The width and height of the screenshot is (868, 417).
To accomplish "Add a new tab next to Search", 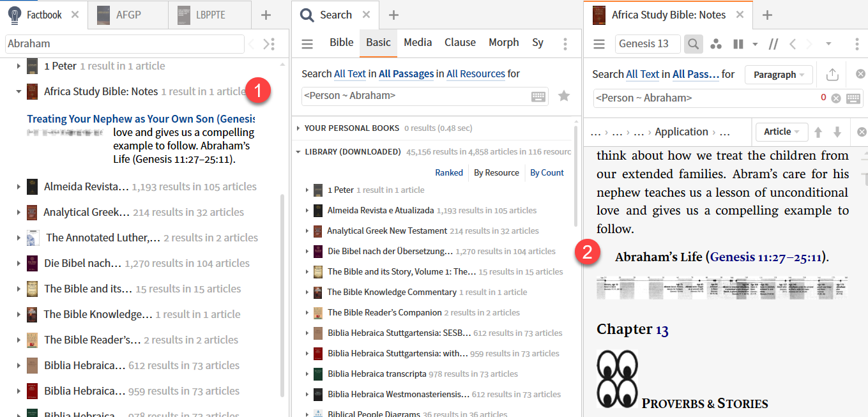I will (x=393, y=15).
